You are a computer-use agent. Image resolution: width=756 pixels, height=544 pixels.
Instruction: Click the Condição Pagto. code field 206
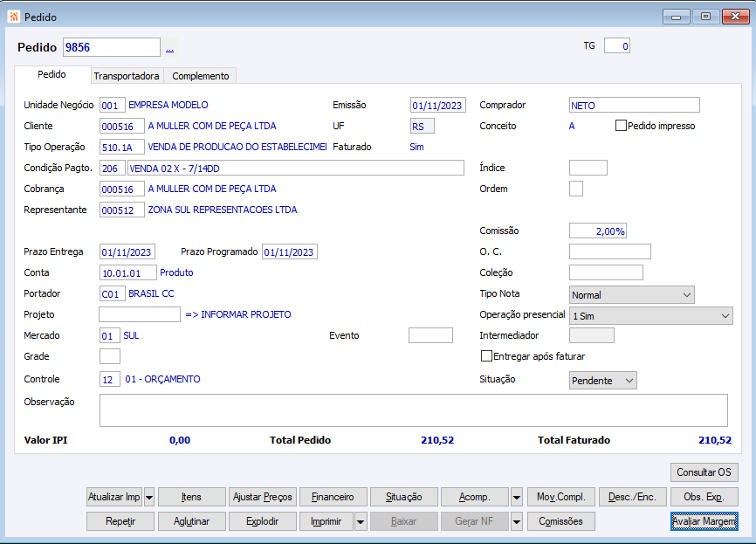[113, 168]
